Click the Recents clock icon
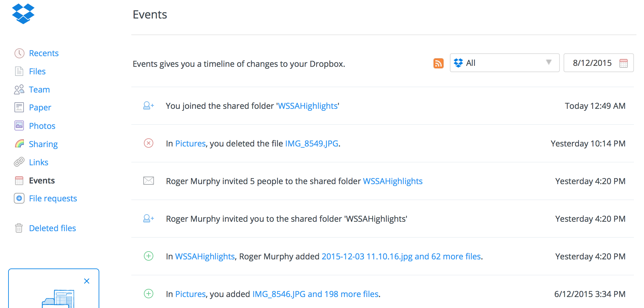Screen dimensions: 644x308 point(19,53)
